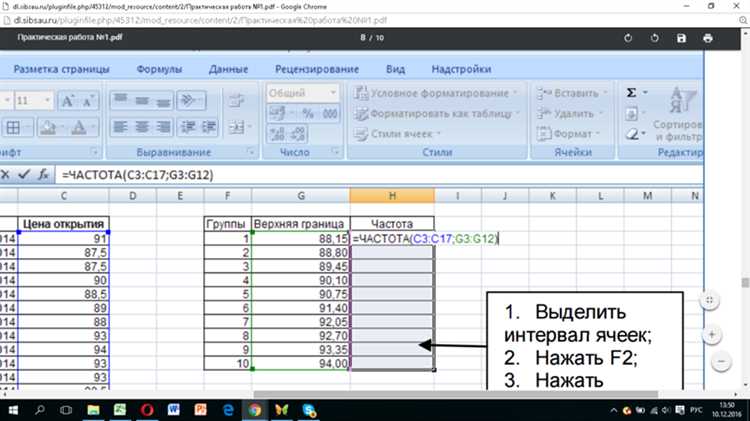750x421 pixels.
Task: Open 'Данные' ribbon tab
Action: pyautogui.click(x=228, y=69)
